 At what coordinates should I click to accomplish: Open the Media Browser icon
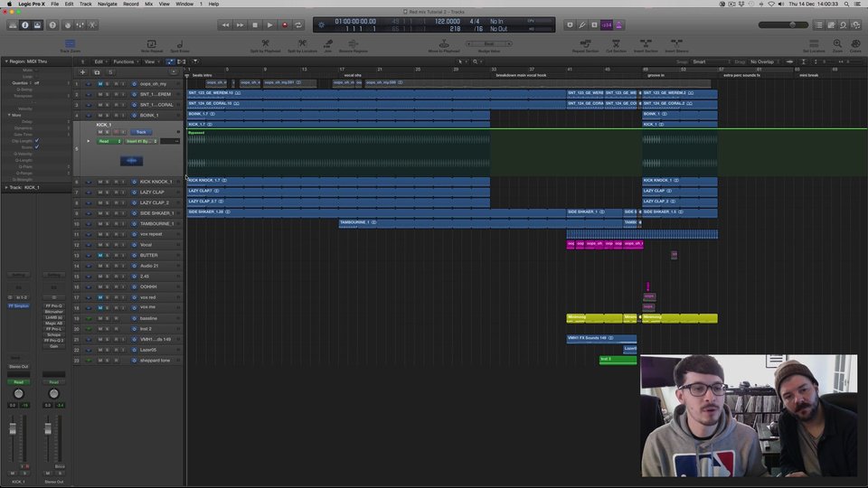(856, 25)
